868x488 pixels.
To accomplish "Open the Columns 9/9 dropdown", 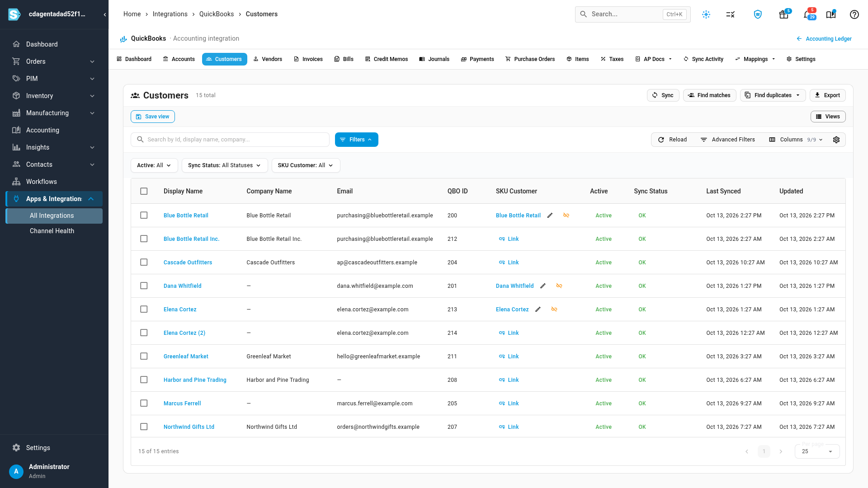I will pos(796,140).
